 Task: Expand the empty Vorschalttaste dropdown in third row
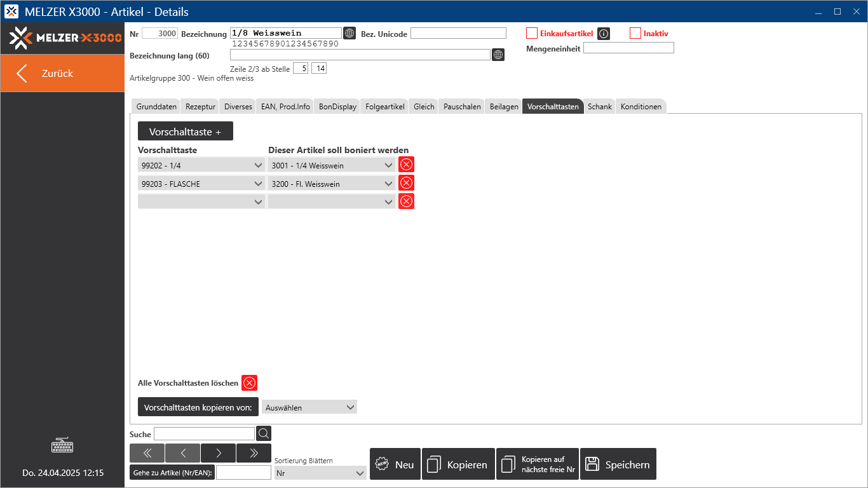click(201, 202)
